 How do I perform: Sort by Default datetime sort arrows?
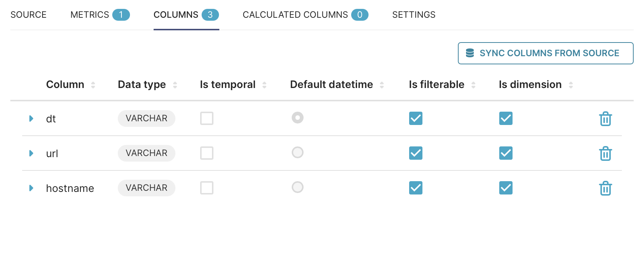coord(382,85)
